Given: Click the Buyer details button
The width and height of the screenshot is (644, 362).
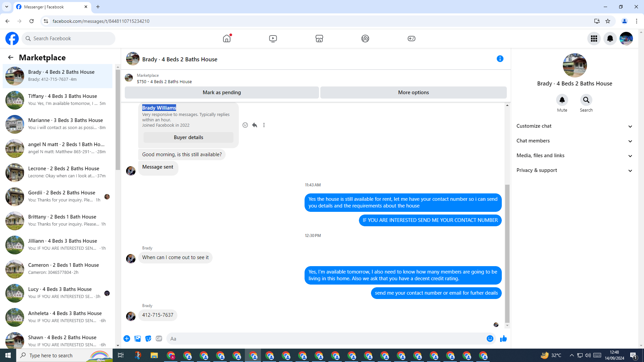Looking at the screenshot, I should [188, 137].
